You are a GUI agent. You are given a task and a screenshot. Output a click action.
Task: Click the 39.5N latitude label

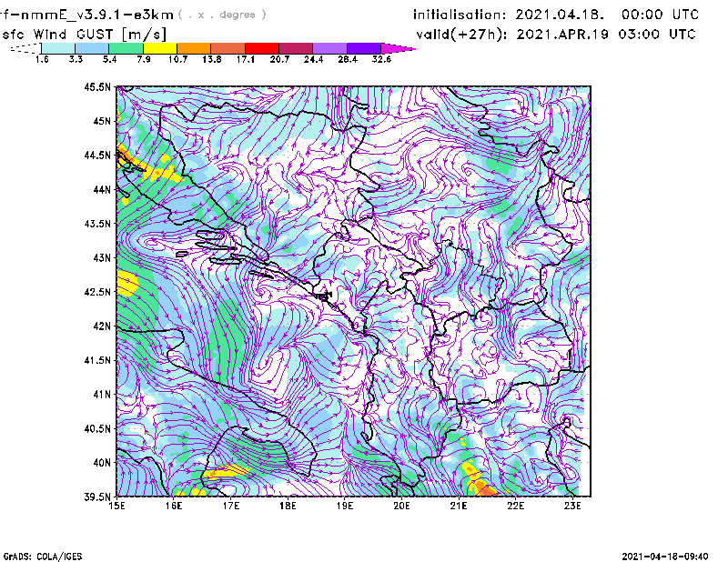pos(97,497)
